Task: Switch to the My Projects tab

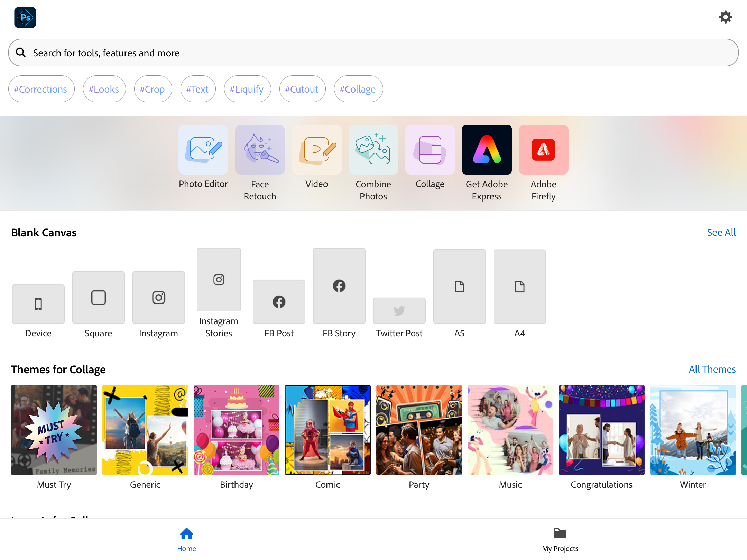Action: tap(560, 539)
